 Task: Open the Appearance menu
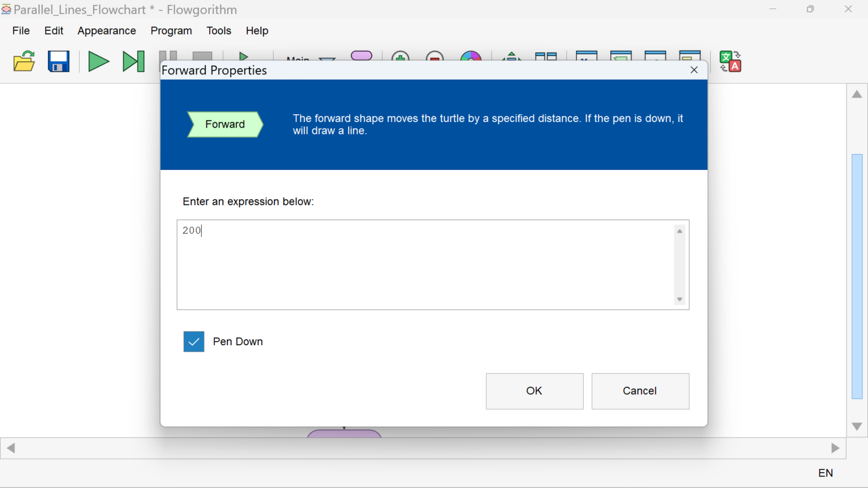[107, 30]
